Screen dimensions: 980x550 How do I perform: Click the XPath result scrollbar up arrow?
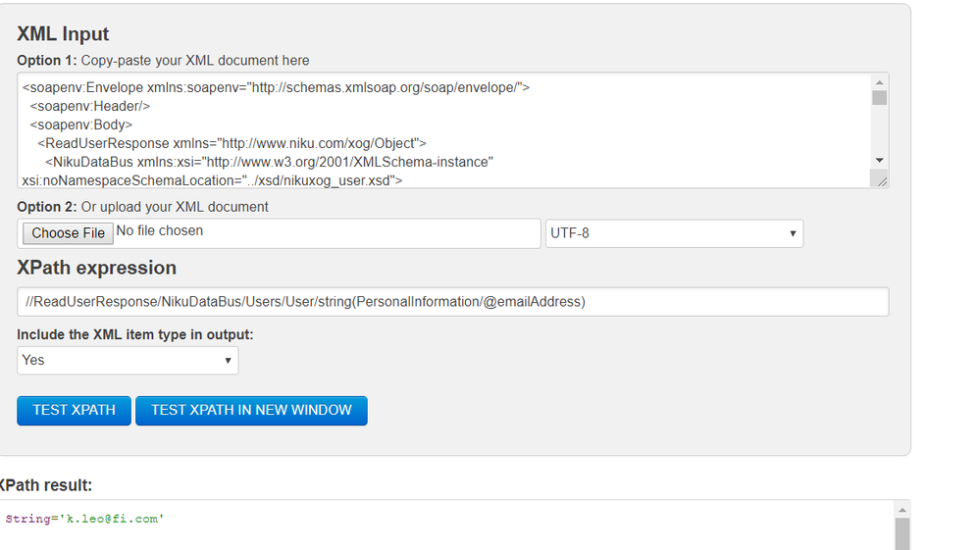pos(903,510)
